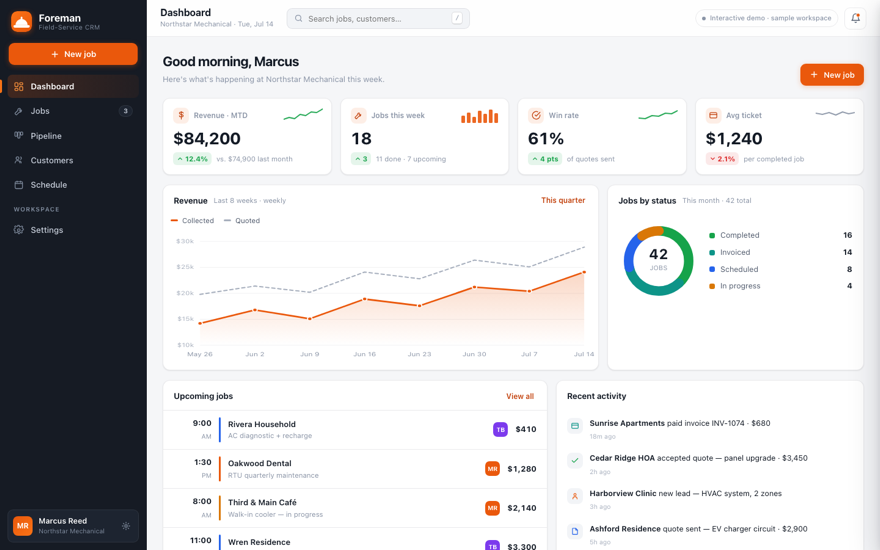The width and height of the screenshot is (880, 550).
Task: Click the Dashboard grid icon in sidebar
Action: pos(19,86)
